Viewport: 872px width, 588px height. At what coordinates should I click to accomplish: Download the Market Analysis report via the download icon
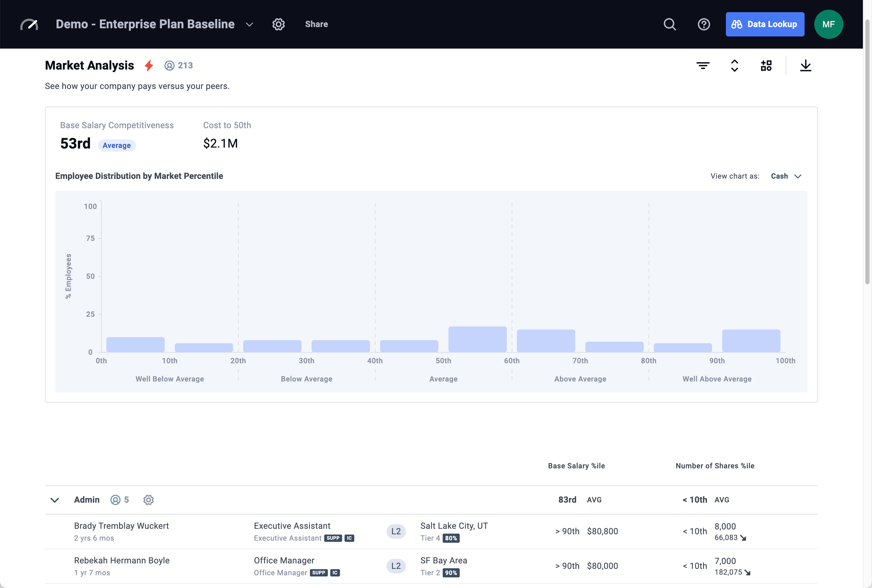coord(806,65)
